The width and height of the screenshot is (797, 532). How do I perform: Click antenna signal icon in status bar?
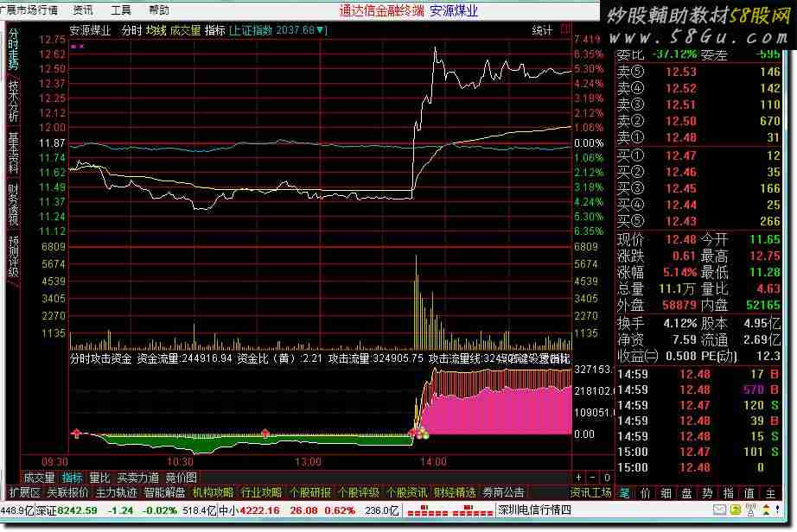click(x=750, y=510)
